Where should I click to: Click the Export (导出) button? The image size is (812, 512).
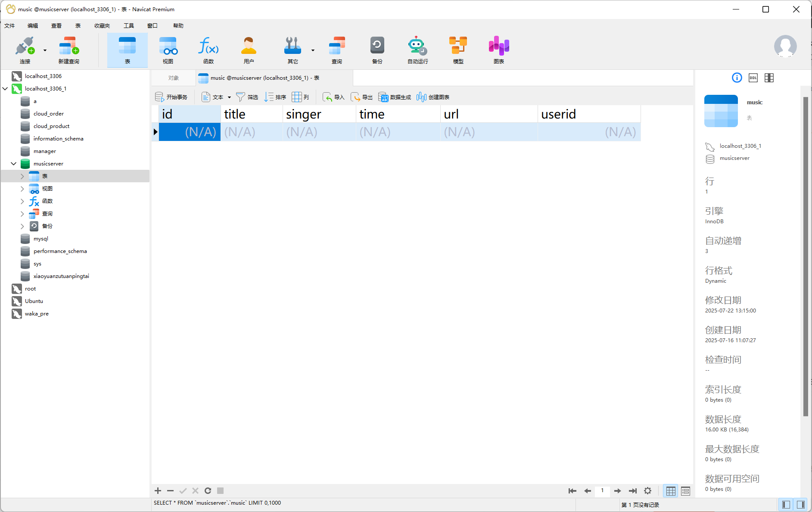[361, 97]
